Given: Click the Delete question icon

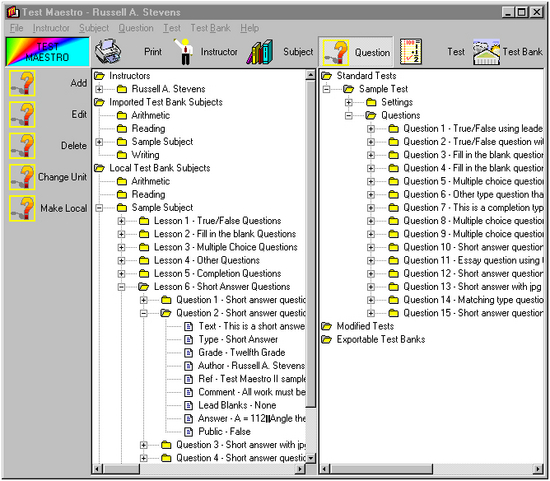Looking at the screenshot, I should (22, 146).
